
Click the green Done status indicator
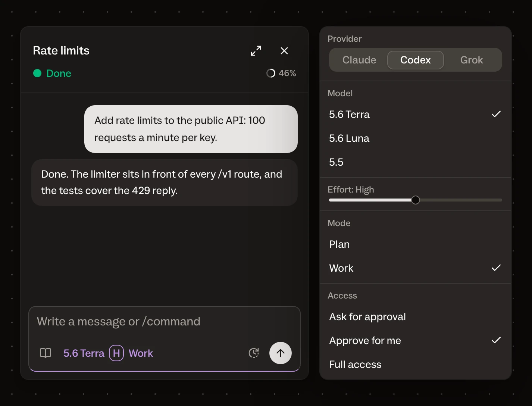(x=52, y=73)
